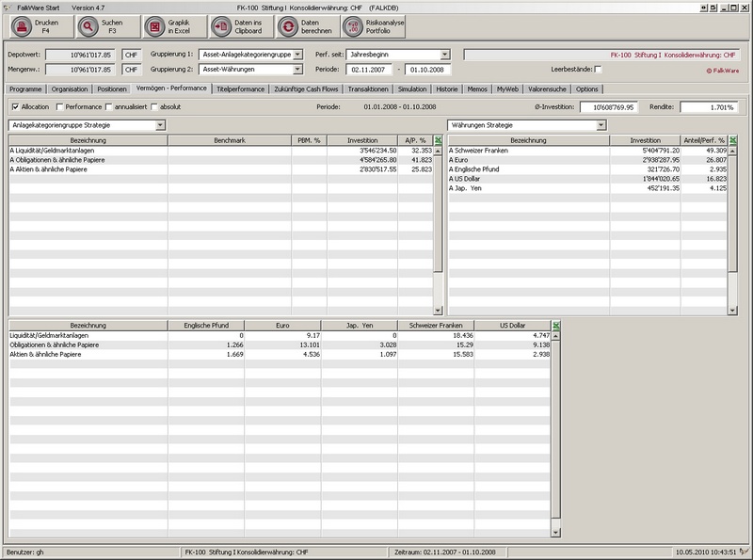This screenshot has width=753, height=560.
Task: Open Gruppierung 1 dropdown
Action: pos(297,55)
